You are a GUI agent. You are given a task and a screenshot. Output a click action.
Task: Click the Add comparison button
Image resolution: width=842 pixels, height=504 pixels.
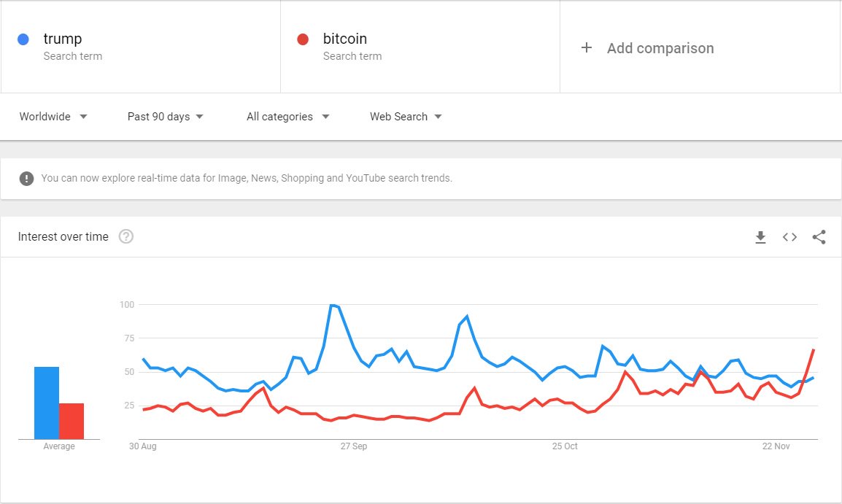point(660,48)
